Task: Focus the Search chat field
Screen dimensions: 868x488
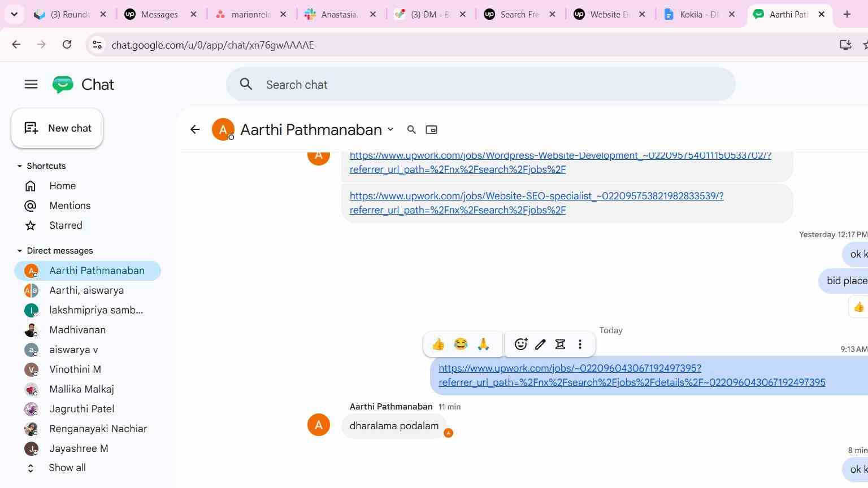Action: (481, 85)
